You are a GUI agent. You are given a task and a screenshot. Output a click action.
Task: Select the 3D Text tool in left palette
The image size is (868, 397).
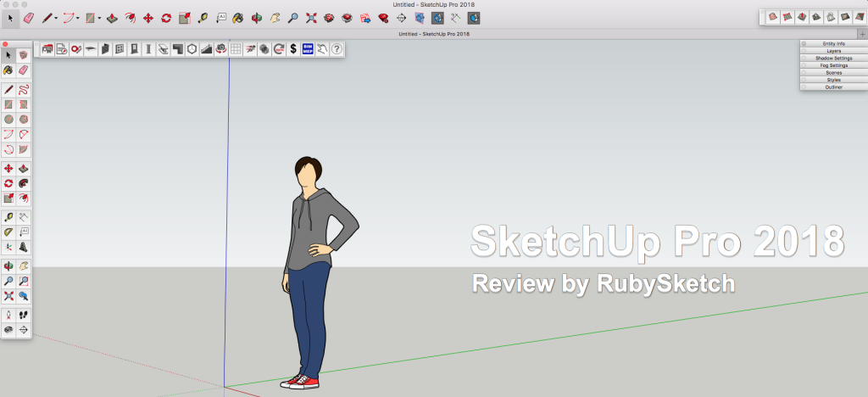[23, 247]
